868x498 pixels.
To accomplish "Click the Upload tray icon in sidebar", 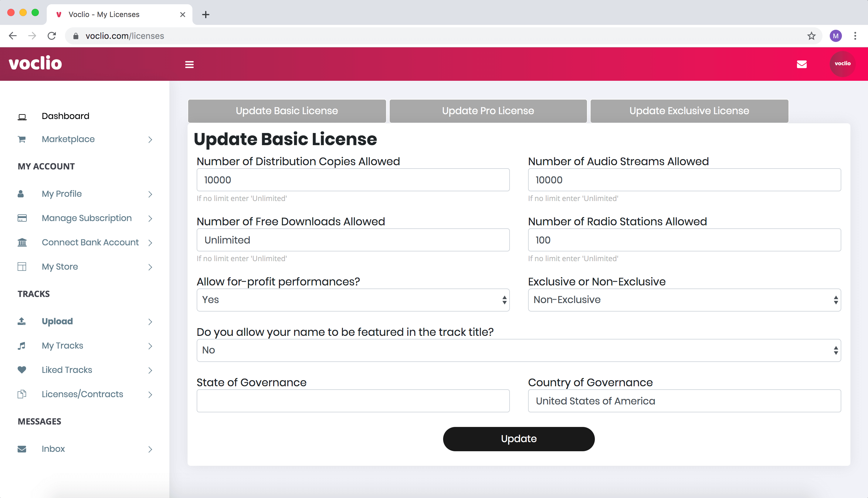I will pos(22,321).
